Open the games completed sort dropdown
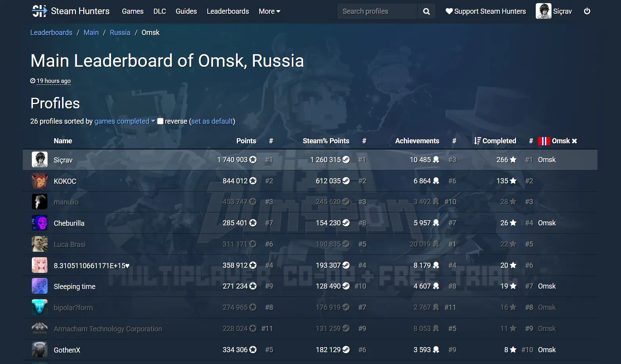 125,121
